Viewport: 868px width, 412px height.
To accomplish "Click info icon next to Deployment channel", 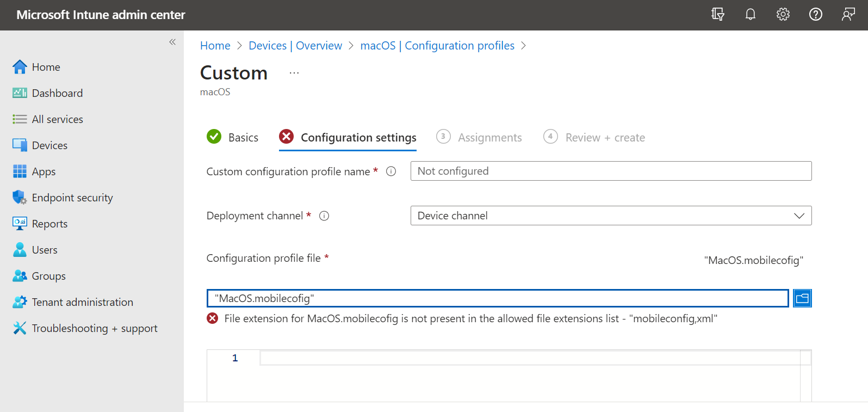I will [x=324, y=216].
